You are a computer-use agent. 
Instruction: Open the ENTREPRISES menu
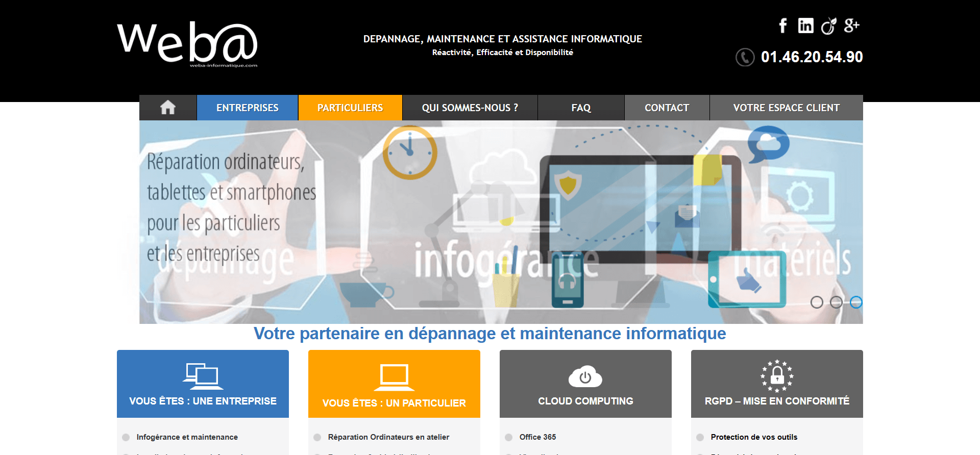tap(248, 108)
